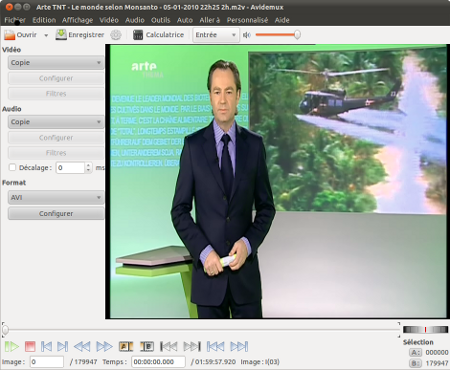Click the Image frame number field
Viewport: 450px width, 370px height.
(47, 362)
